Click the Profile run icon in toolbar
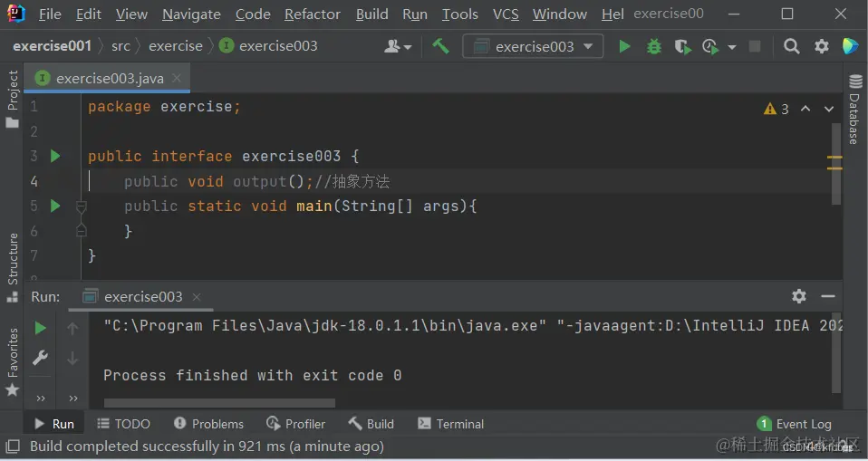The height and width of the screenshot is (461, 868). [x=710, y=46]
